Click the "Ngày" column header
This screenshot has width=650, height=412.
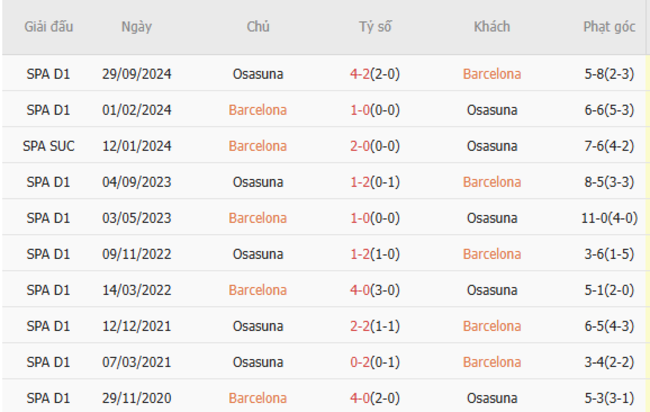pyautogui.click(x=136, y=27)
